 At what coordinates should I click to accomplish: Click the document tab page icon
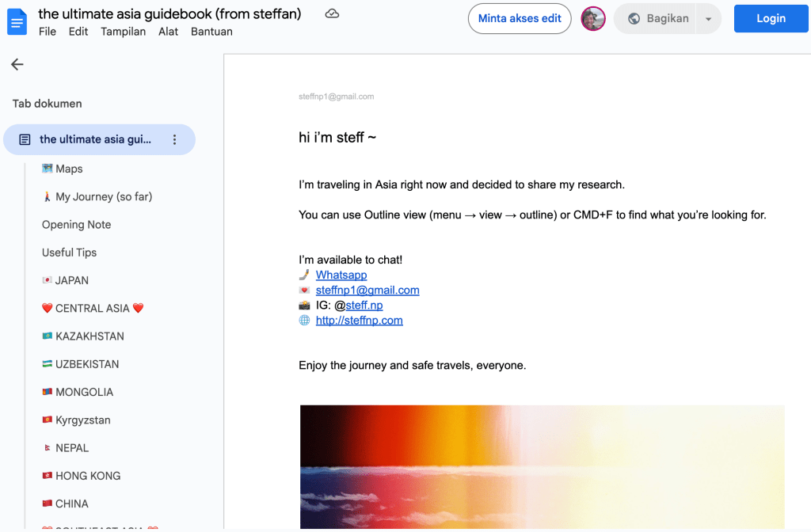tap(25, 139)
